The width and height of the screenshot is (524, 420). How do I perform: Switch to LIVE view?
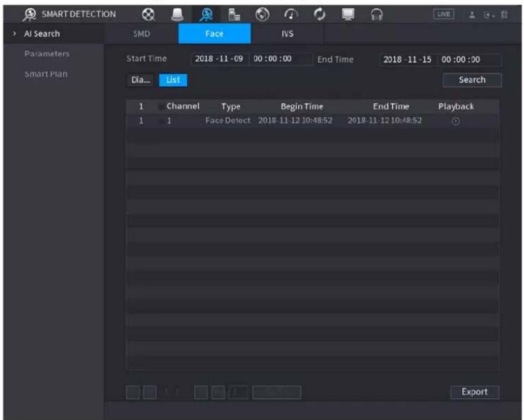pos(444,15)
